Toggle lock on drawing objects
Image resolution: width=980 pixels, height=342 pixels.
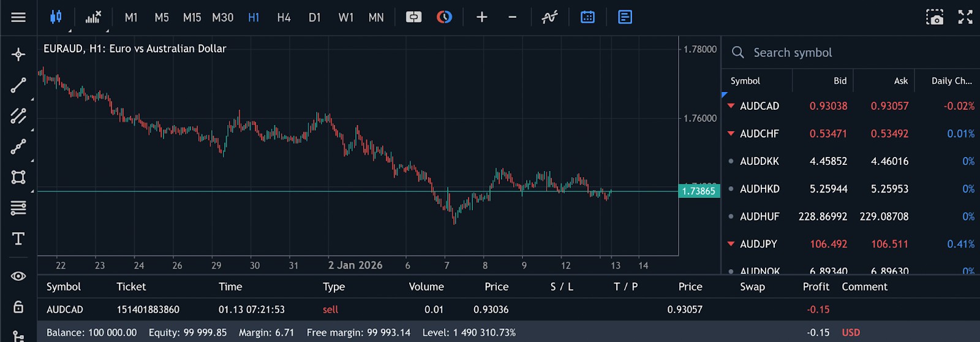click(18, 306)
